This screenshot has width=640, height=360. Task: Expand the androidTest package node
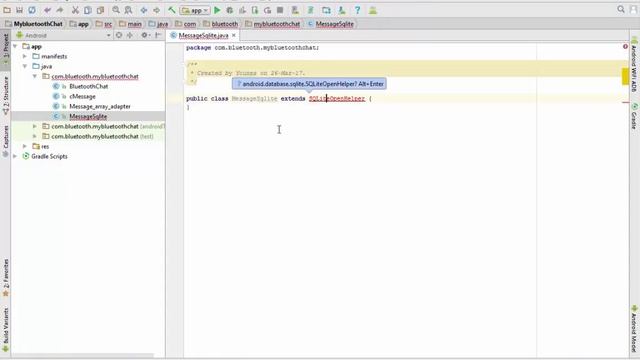pyautogui.click(x=35, y=127)
